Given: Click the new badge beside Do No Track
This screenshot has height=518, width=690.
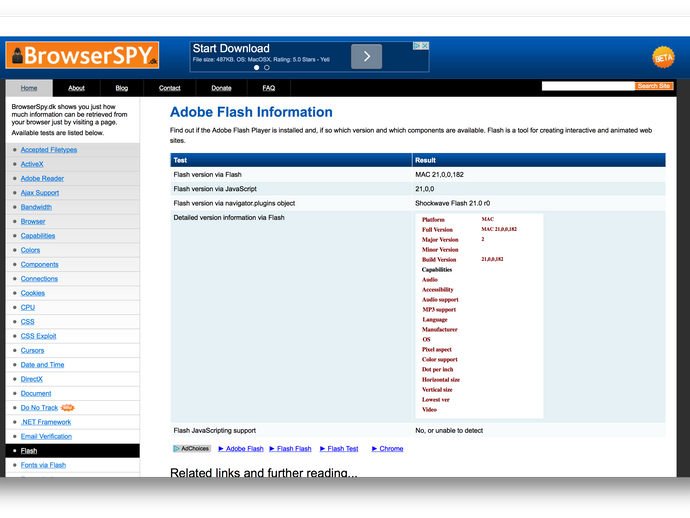Looking at the screenshot, I should coord(67,408).
